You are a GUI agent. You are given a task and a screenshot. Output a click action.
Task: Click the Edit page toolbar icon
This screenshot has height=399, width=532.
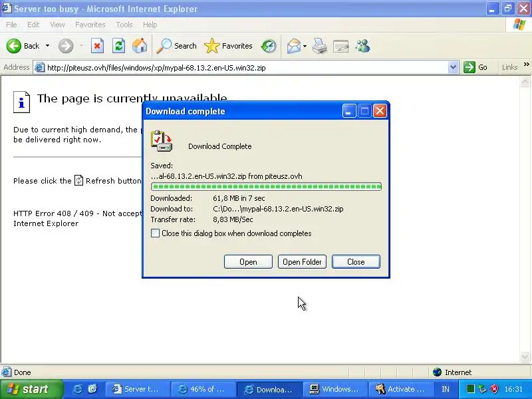[x=341, y=46]
